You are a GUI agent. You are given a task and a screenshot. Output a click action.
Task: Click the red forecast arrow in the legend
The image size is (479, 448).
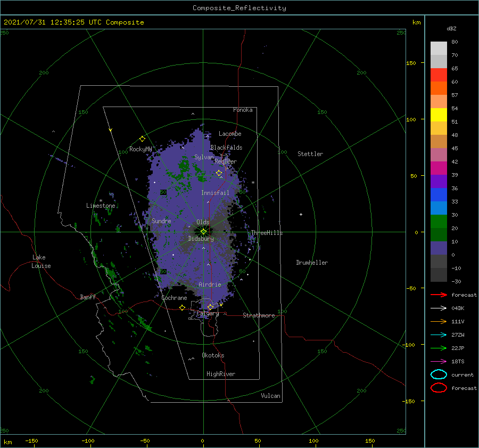[x=439, y=295]
